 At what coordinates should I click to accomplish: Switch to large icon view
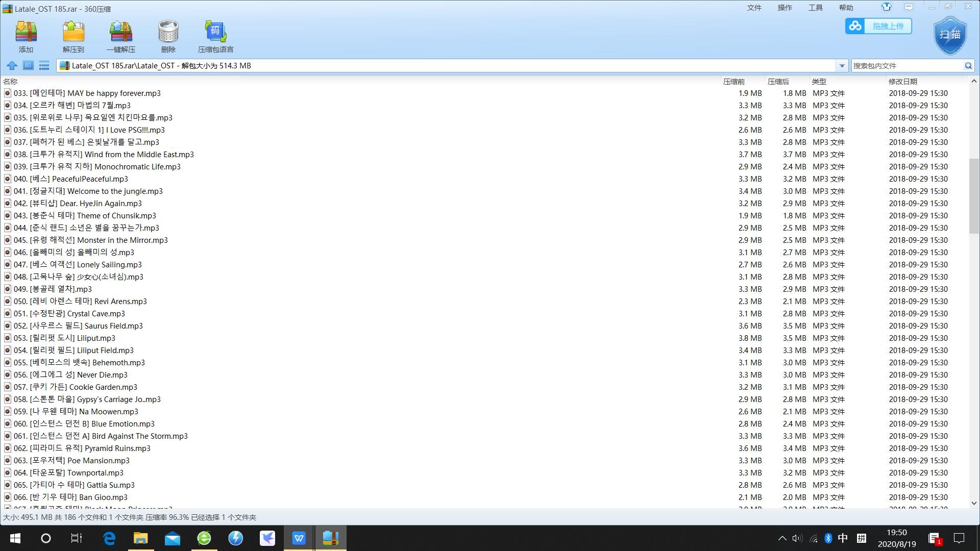point(28,65)
